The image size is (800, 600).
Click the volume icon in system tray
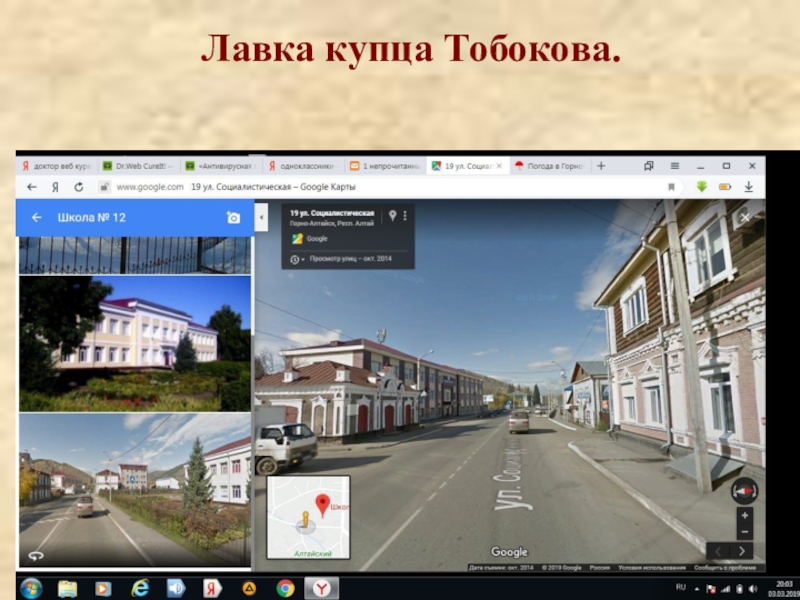point(753,589)
